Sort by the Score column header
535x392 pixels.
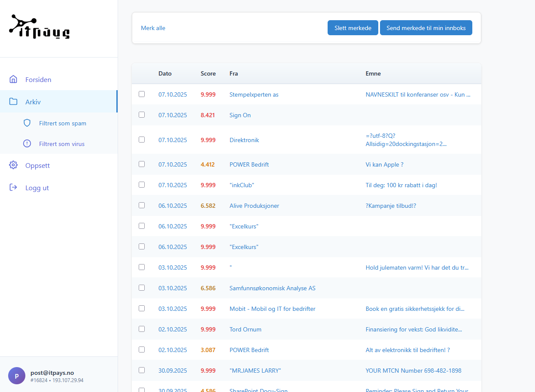tap(208, 73)
